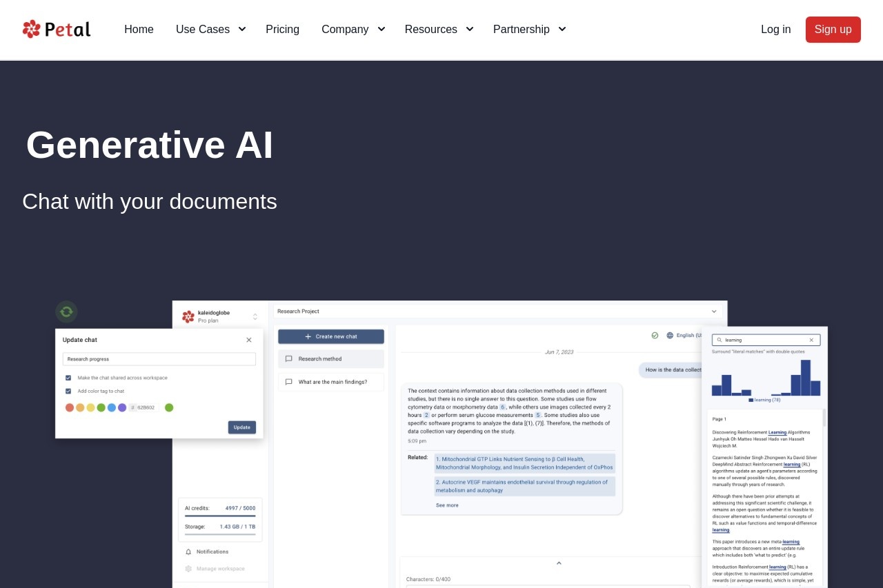This screenshot has width=883, height=588.
Task: Toggle Add color tag to chat checkbox
Action: coord(68,391)
